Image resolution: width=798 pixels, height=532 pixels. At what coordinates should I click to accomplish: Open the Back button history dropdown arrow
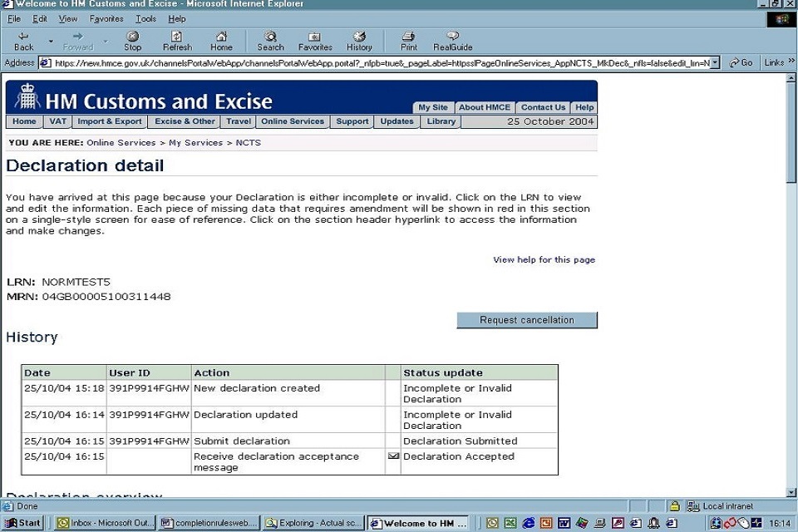click(51, 41)
